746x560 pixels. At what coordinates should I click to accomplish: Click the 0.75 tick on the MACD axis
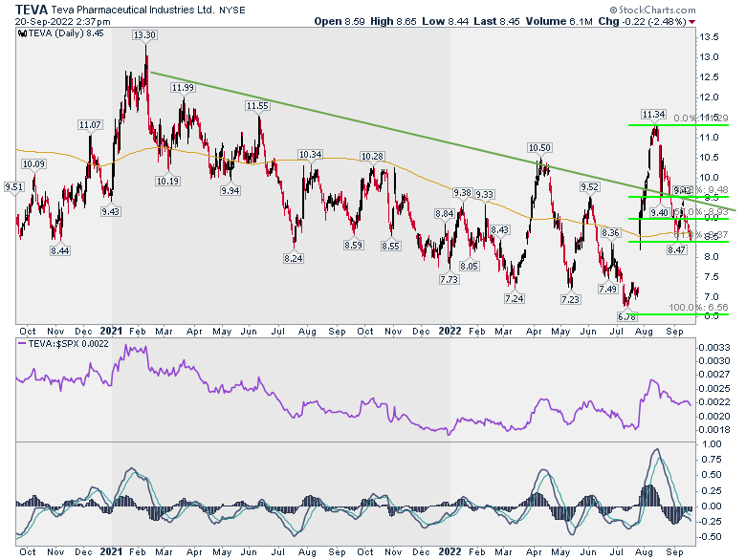tap(712, 460)
